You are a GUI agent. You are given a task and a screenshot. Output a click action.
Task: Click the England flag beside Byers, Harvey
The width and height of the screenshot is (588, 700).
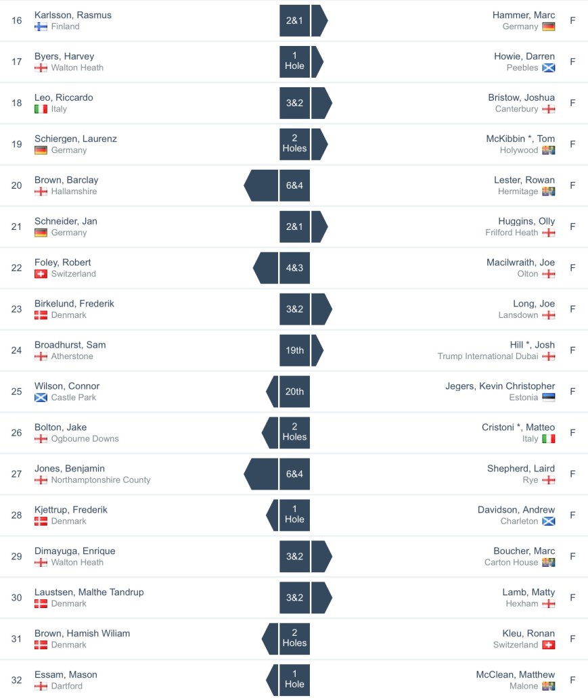[x=41, y=68]
